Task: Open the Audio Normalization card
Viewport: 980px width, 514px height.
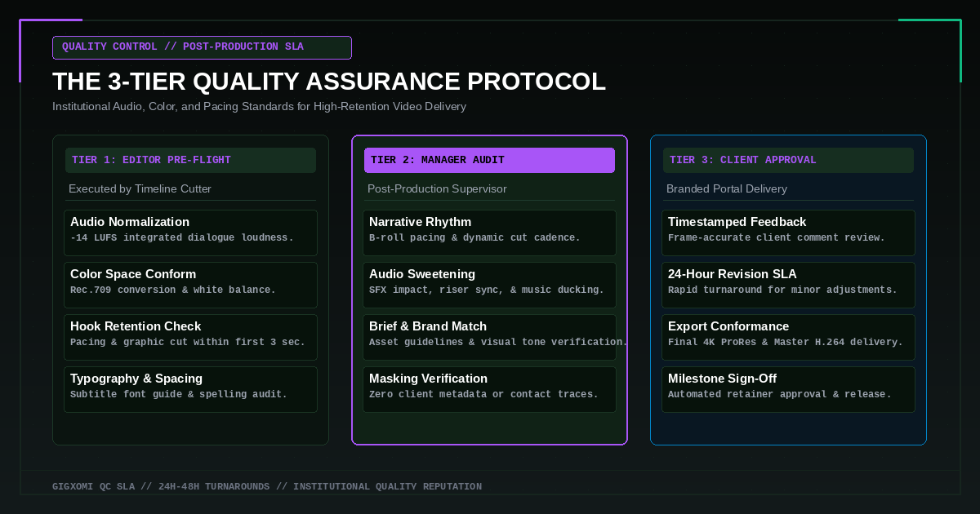Action: coord(190,233)
